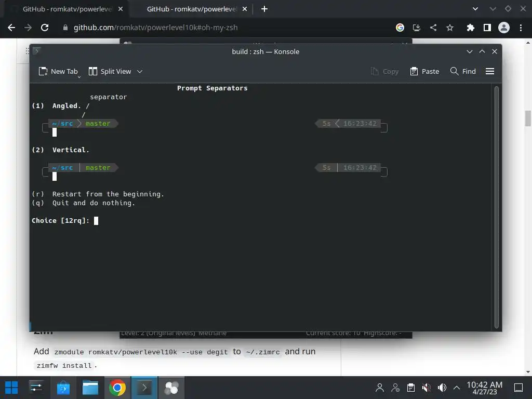Maximize Konsole with the up chevron

coord(482,51)
